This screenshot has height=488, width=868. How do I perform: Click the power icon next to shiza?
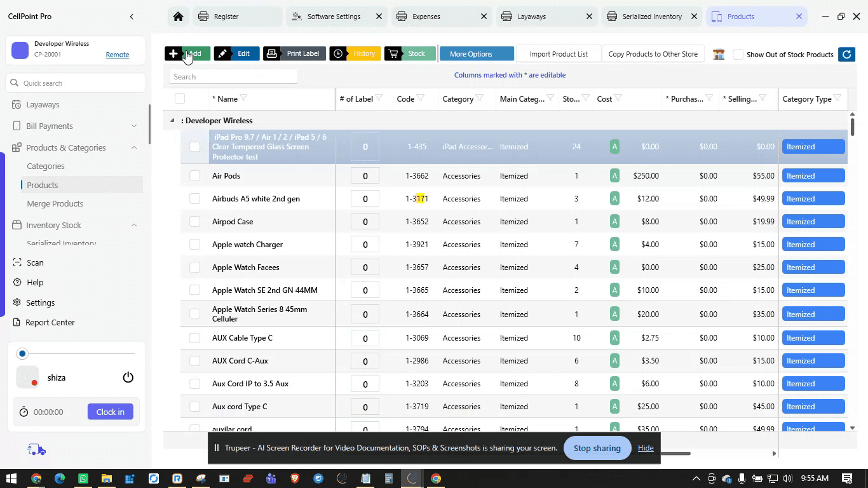coord(128,377)
